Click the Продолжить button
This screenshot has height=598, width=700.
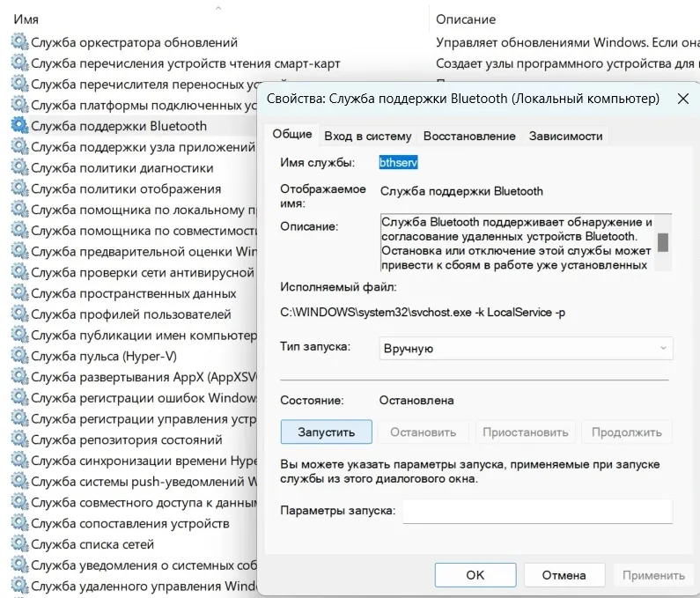pyautogui.click(x=626, y=432)
